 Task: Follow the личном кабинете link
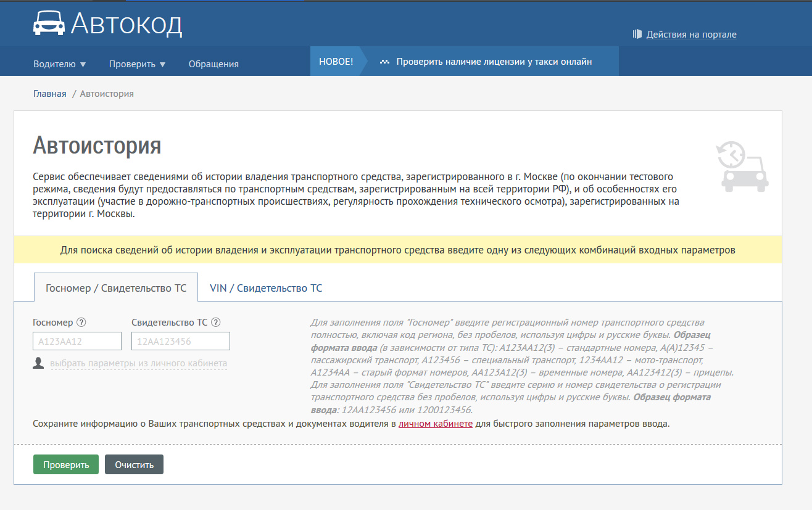[x=436, y=424]
